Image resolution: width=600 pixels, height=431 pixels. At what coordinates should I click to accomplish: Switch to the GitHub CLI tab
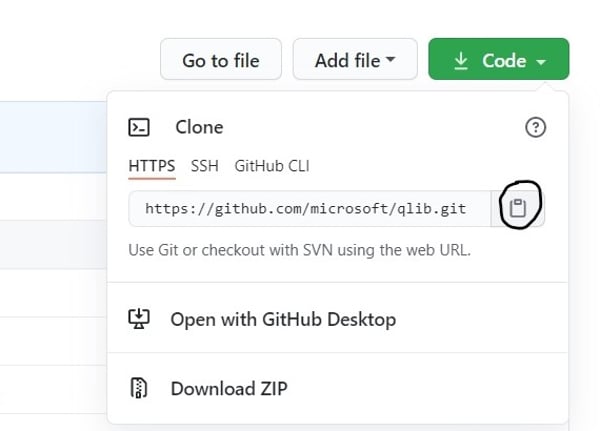(x=272, y=165)
